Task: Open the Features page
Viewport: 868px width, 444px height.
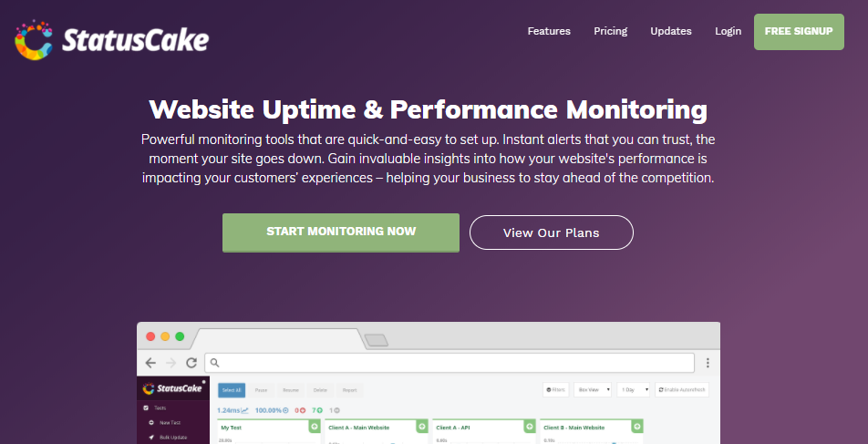Action: 549,32
